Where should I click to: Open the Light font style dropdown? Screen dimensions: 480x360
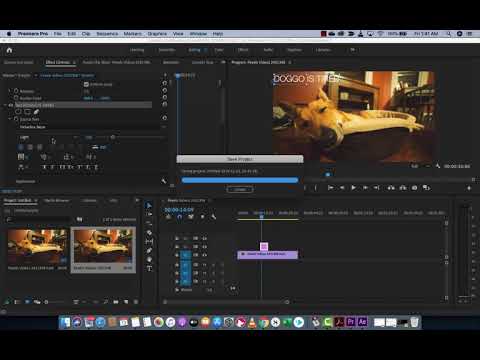pos(47,137)
